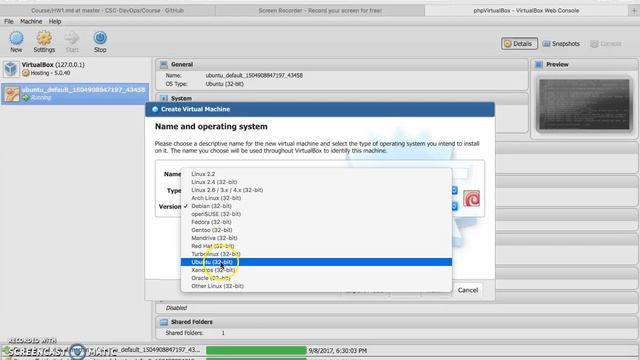Click the VirtualBox host cube icon

[x=11, y=69]
